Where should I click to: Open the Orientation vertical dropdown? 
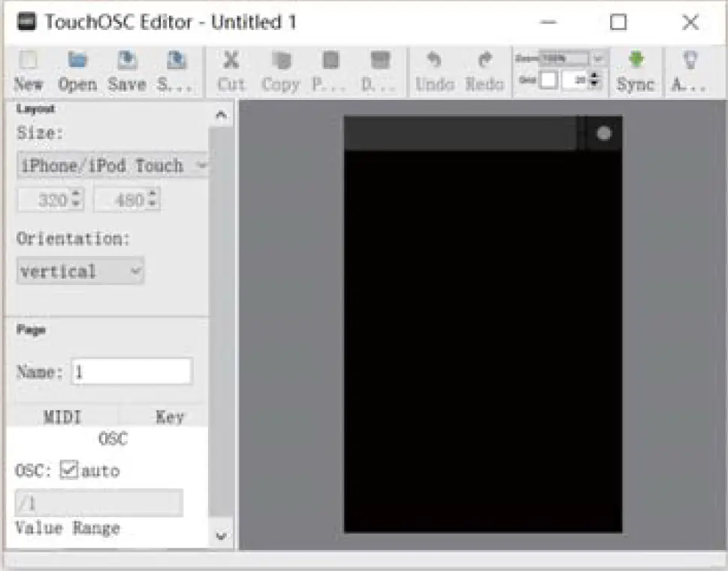(80, 270)
